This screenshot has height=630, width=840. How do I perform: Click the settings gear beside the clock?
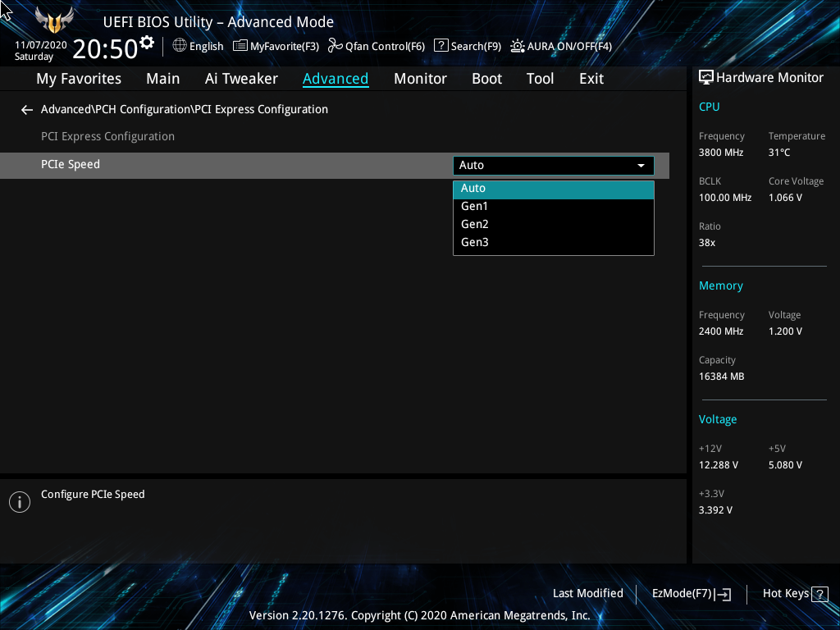(147, 42)
